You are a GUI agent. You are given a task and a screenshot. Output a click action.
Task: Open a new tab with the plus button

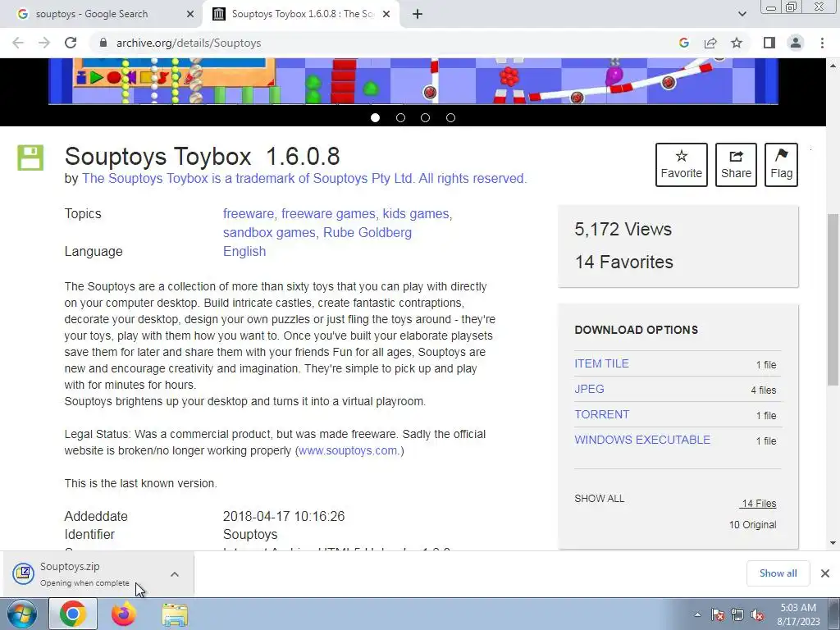tap(418, 15)
